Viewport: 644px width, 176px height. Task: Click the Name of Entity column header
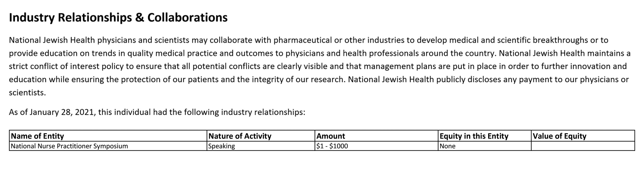coord(108,136)
